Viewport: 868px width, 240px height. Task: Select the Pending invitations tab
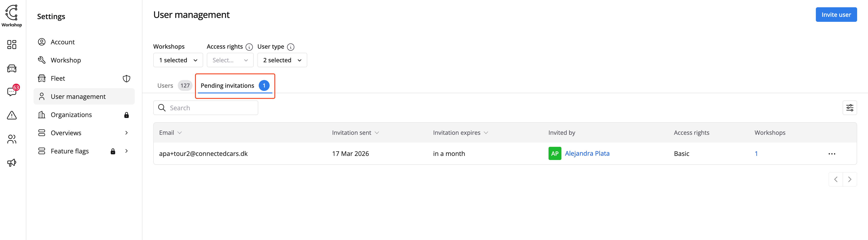click(227, 86)
